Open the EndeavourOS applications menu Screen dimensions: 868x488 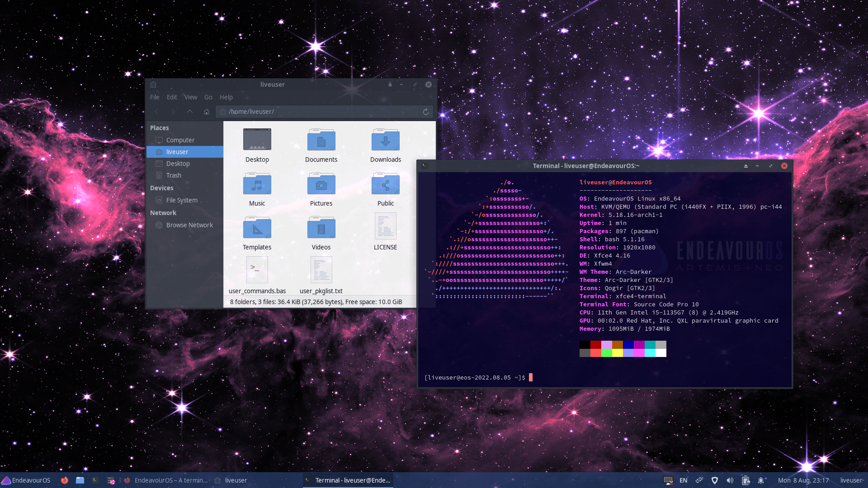[26, 480]
